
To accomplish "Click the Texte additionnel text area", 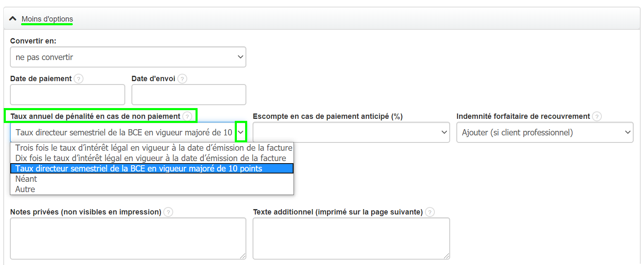I will (x=351, y=238).
